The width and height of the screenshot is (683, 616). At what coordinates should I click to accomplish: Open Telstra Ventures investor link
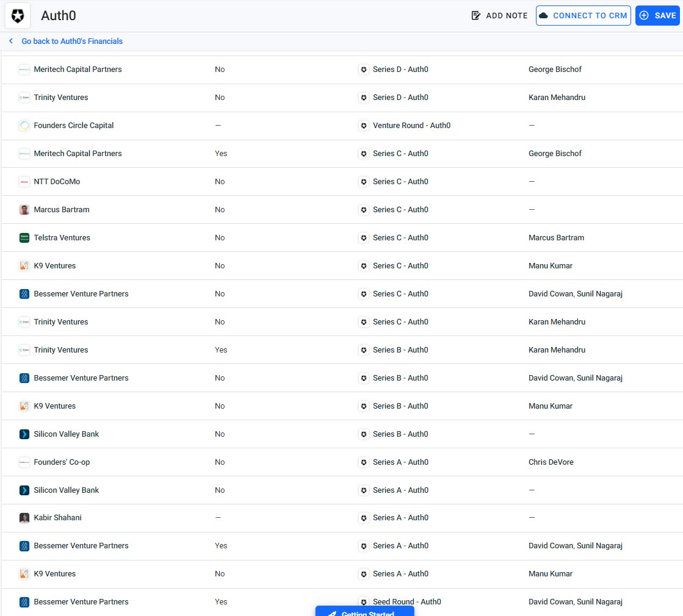pyautogui.click(x=62, y=238)
